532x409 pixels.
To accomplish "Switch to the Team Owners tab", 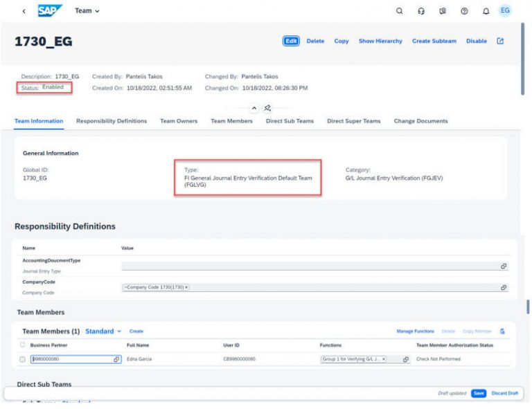I will [x=178, y=121].
